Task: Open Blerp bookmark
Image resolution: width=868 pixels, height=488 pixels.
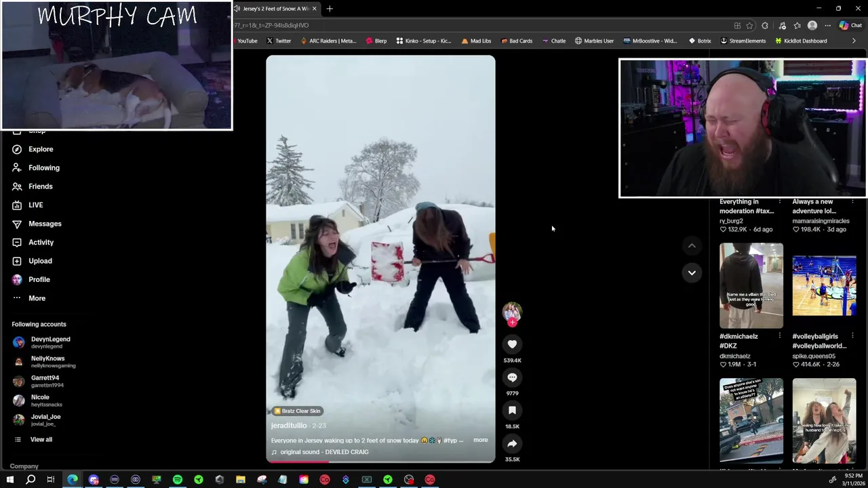Action: [x=376, y=41]
